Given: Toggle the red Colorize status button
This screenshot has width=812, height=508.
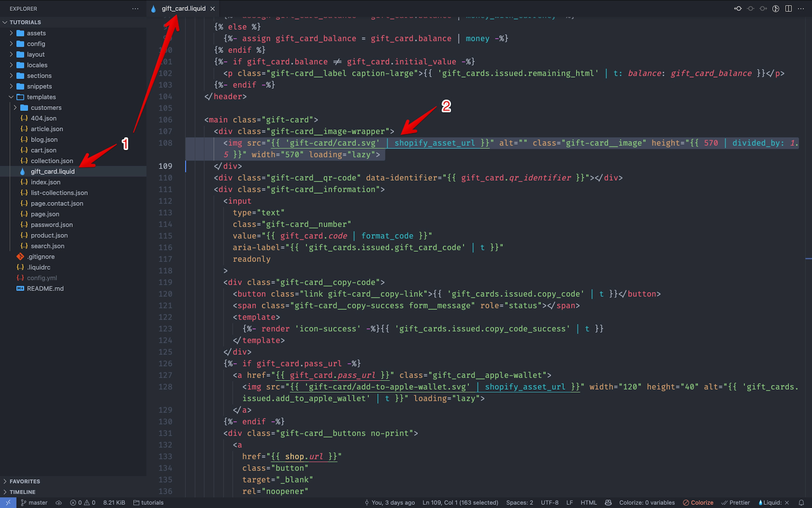Looking at the screenshot, I should pyautogui.click(x=698, y=503).
